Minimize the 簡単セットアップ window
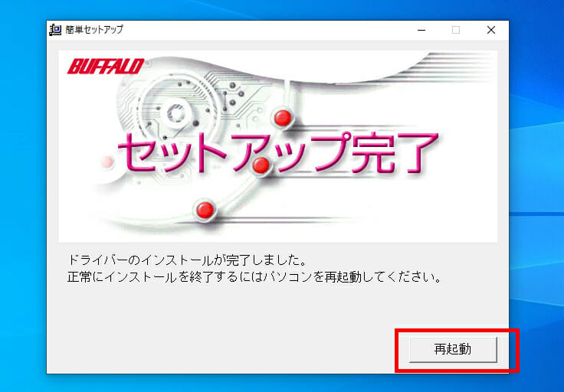Image resolution: width=564 pixels, height=392 pixels. pyautogui.click(x=421, y=30)
